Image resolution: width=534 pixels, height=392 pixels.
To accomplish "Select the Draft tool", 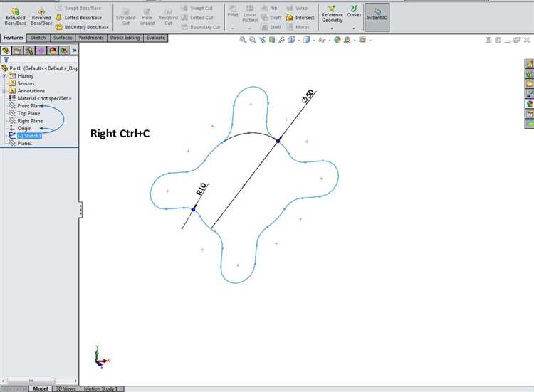I will (x=271, y=17).
